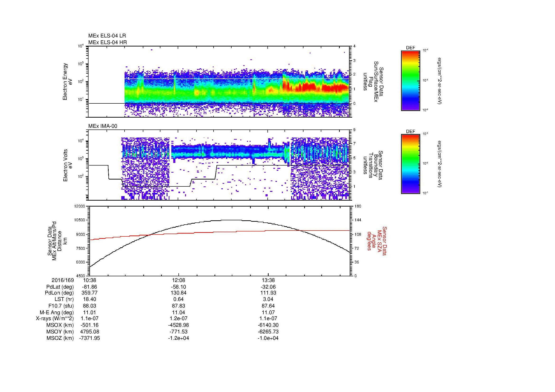Click the MSOY value '-771.53'

tap(179, 332)
